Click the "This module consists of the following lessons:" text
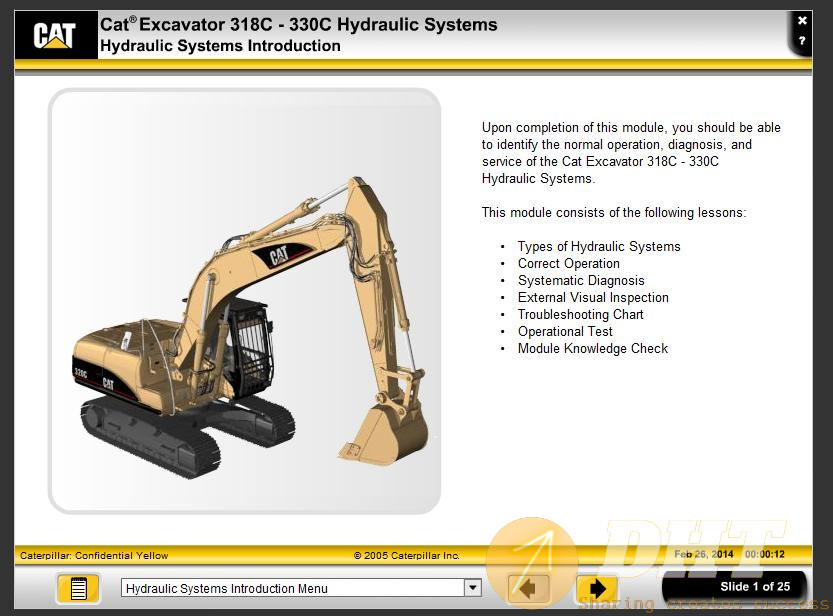833x616 pixels. tap(614, 212)
